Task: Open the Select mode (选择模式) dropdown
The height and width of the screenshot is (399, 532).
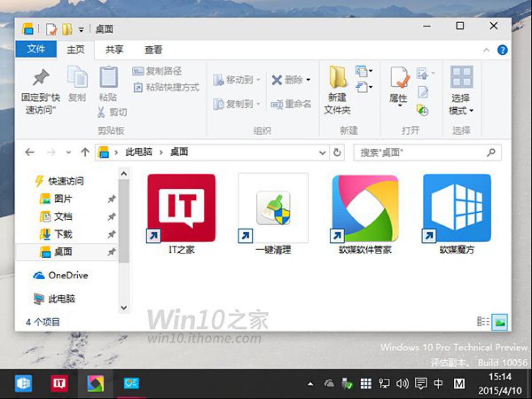Action: pos(461,90)
